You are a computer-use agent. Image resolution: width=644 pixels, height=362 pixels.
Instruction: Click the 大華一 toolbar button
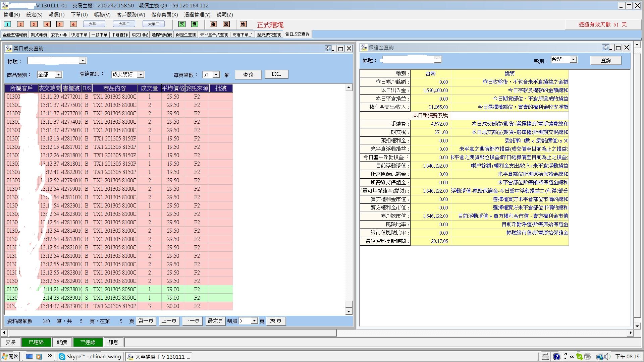tap(94, 24)
